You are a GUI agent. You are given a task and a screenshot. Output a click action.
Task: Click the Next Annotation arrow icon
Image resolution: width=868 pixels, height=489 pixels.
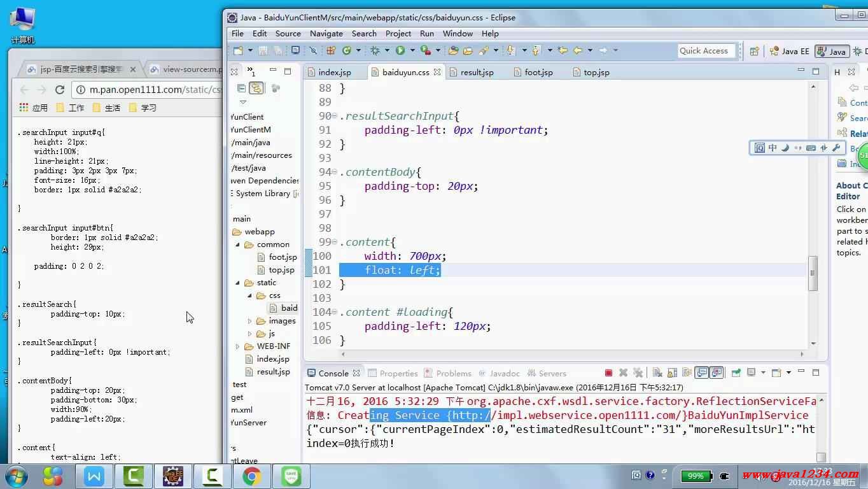click(511, 50)
